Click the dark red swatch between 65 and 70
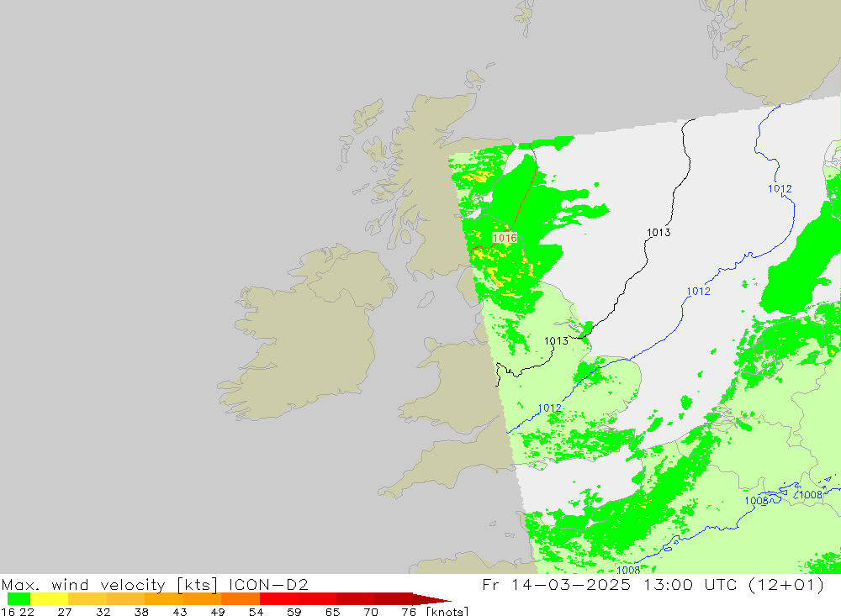 click(x=355, y=599)
